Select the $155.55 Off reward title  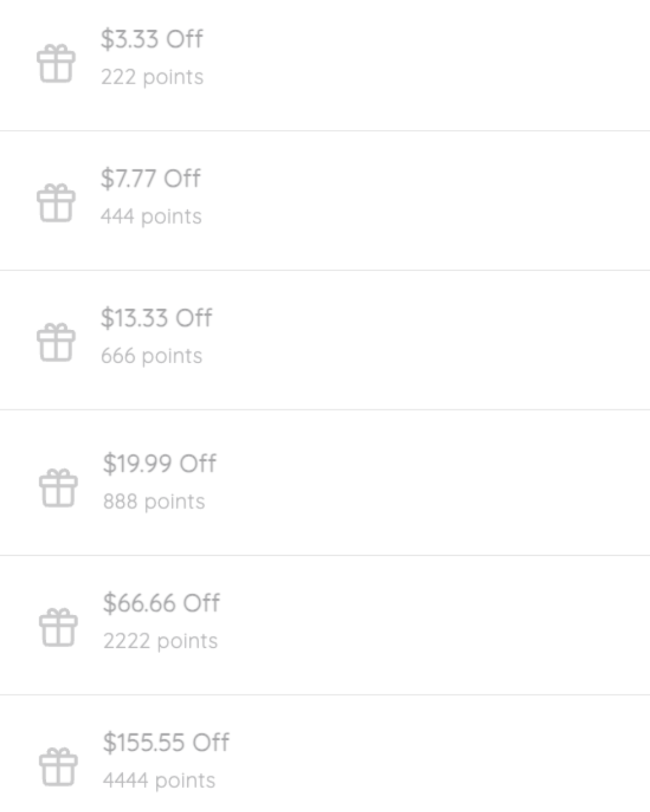[166, 743]
